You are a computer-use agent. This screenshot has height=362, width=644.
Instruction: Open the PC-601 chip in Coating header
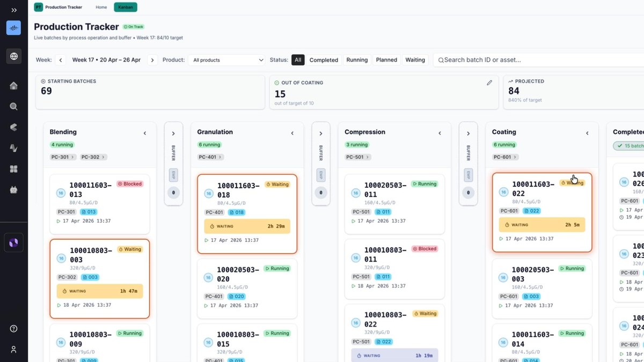[x=506, y=157]
